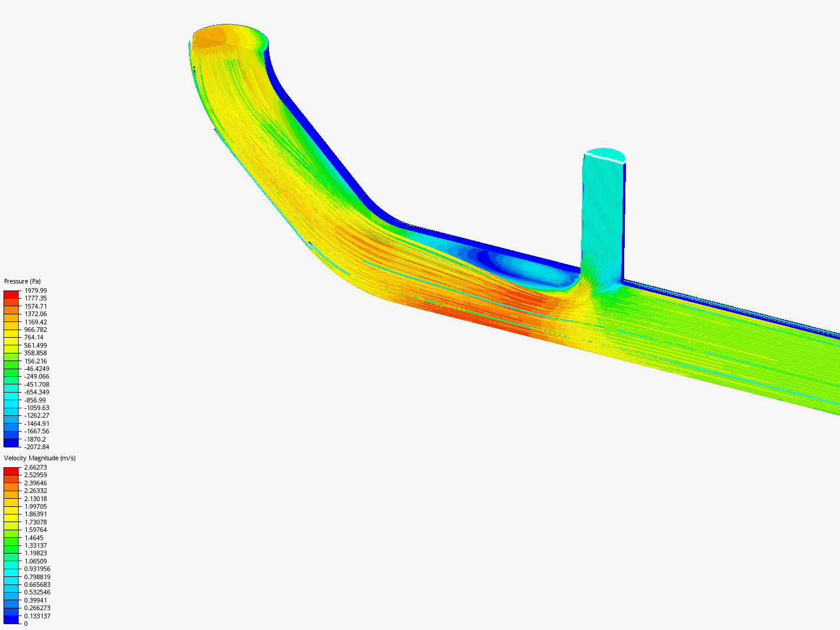Select velocity legend value 1.59764
The image size is (840, 630).
pyautogui.click(x=36, y=530)
